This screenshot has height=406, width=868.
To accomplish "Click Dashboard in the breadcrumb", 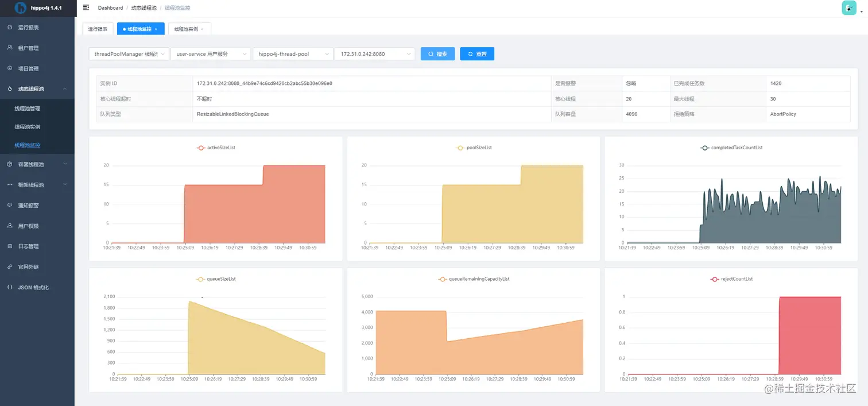I will (x=110, y=8).
